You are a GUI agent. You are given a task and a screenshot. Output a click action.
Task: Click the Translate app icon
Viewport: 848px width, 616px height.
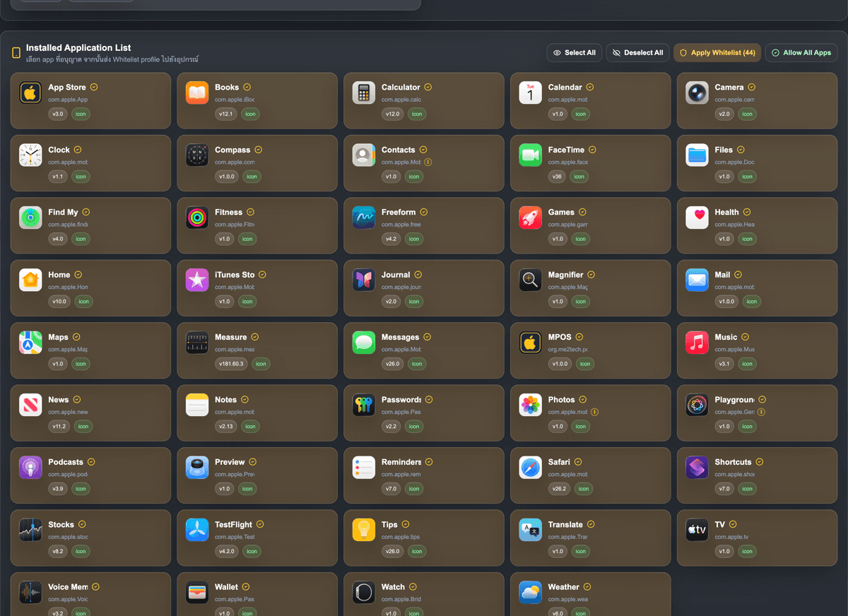531,530
